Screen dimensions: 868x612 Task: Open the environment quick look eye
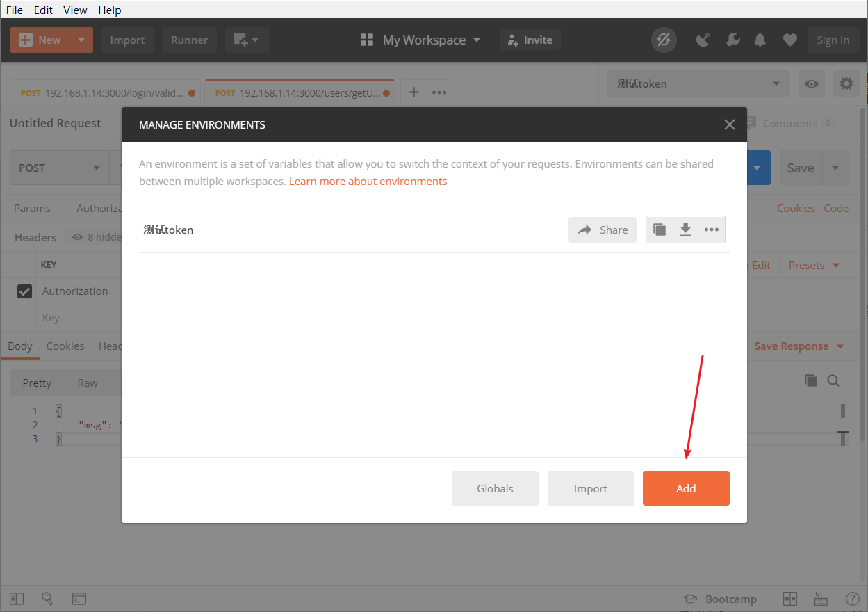pos(812,83)
